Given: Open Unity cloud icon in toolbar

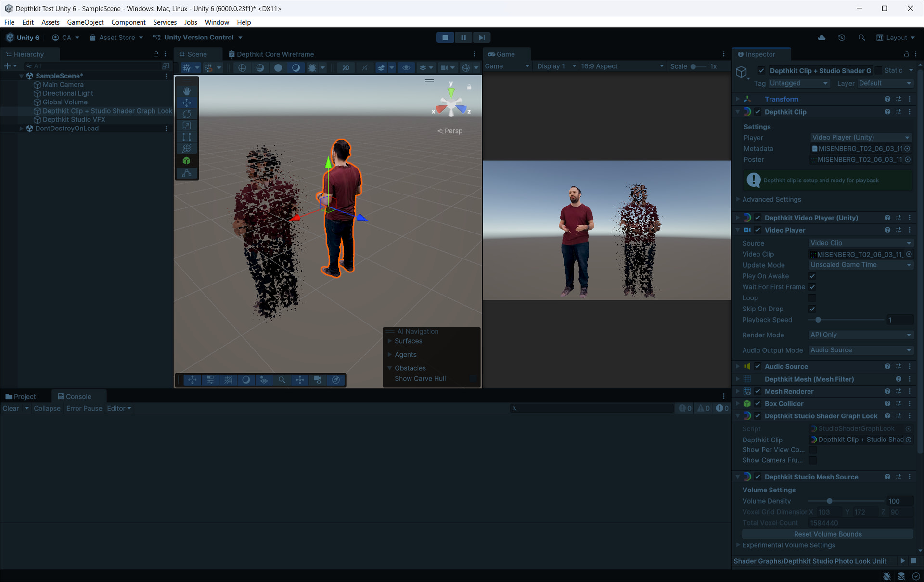Looking at the screenshot, I should pyautogui.click(x=821, y=38).
